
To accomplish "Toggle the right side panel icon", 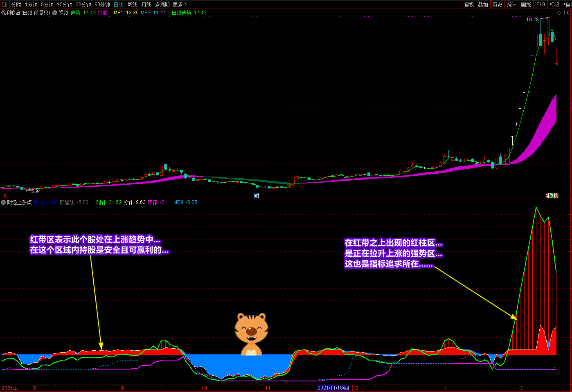I will tap(567, 13).
